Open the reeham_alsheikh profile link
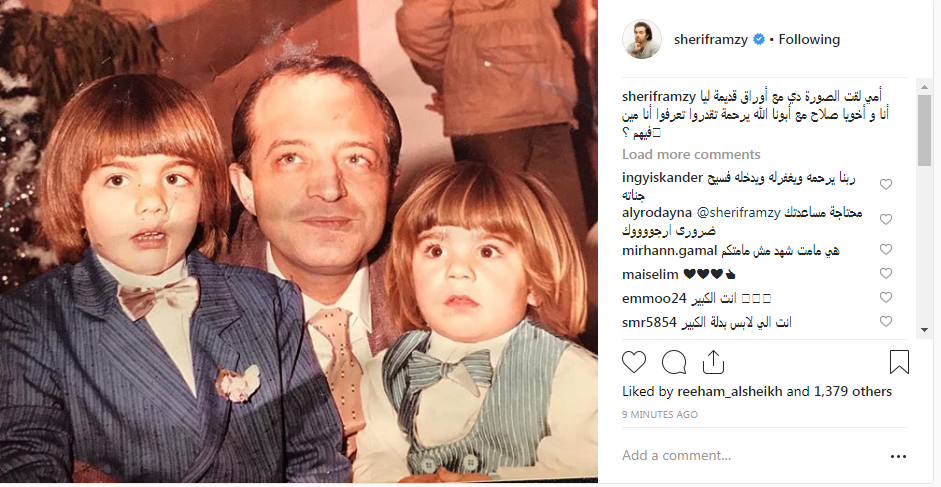Image resolution: width=941 pixels, height=487 pixels. tap(730, 392)
